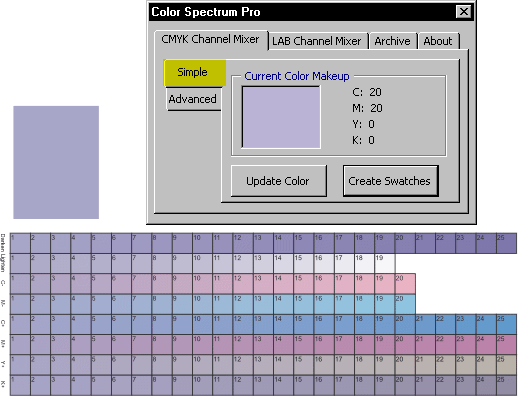The width and height of the screenshot is (518, 396).
Task: Select magenta swatch 25 in M+ row
Action: coord(507,345)
